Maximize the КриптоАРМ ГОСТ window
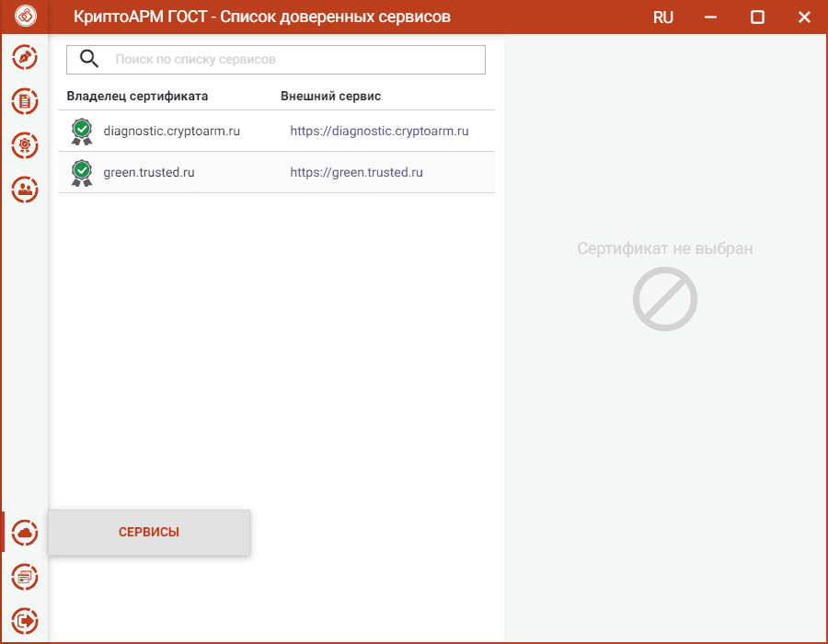Image resolution: width=828 pixels, height=644 pixels. [757, 17]
